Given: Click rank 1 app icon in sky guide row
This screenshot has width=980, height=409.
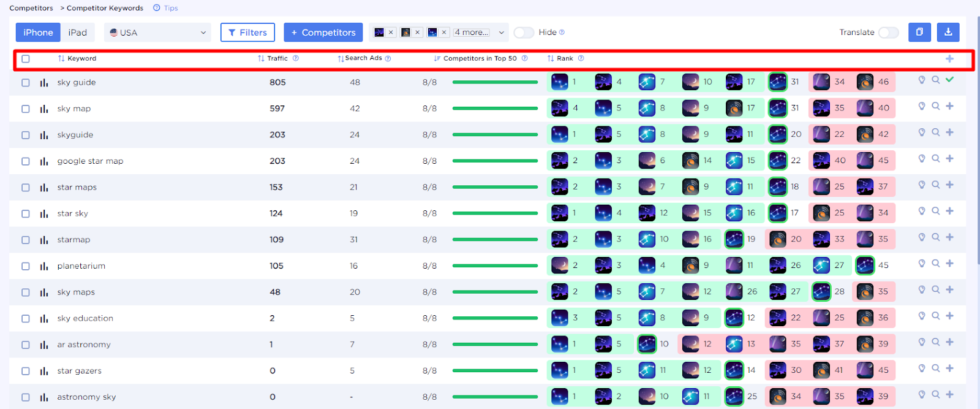Looking at the screenshot, I should (560, 82).
